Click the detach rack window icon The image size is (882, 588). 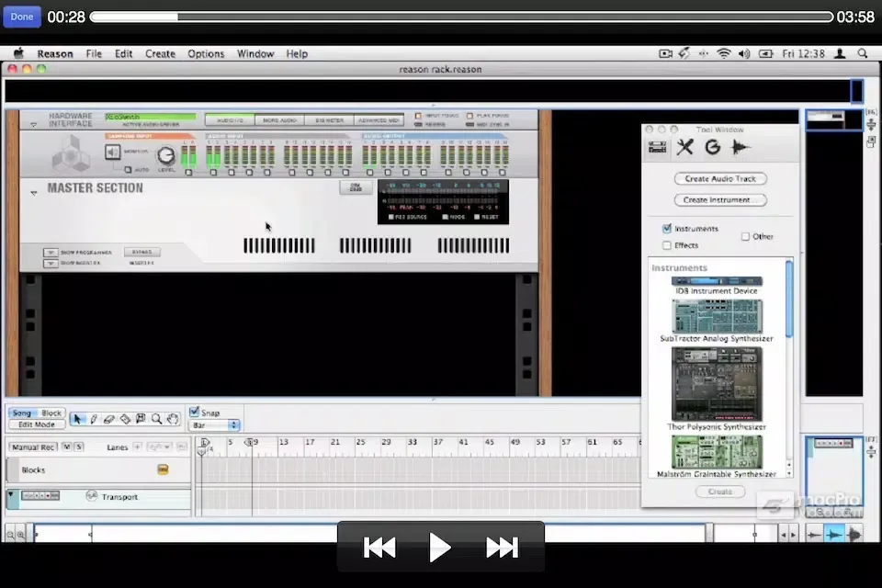(x=871, y=141)
